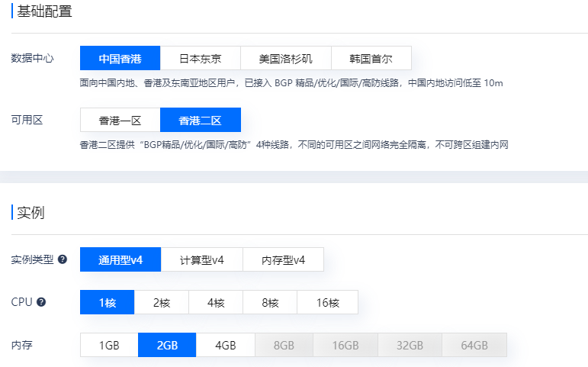Click the data center description mentioning 10m

(291, 83)
